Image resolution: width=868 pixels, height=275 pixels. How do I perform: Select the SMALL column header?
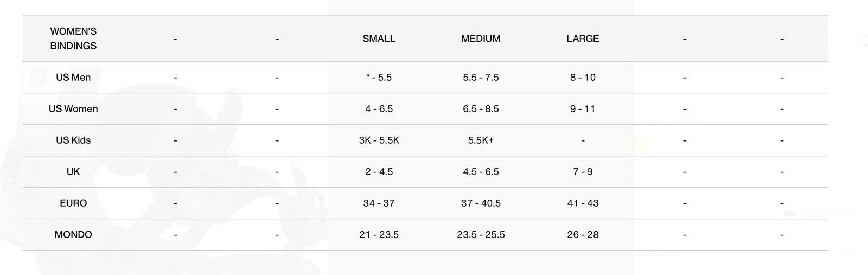[x=379, y=39]
